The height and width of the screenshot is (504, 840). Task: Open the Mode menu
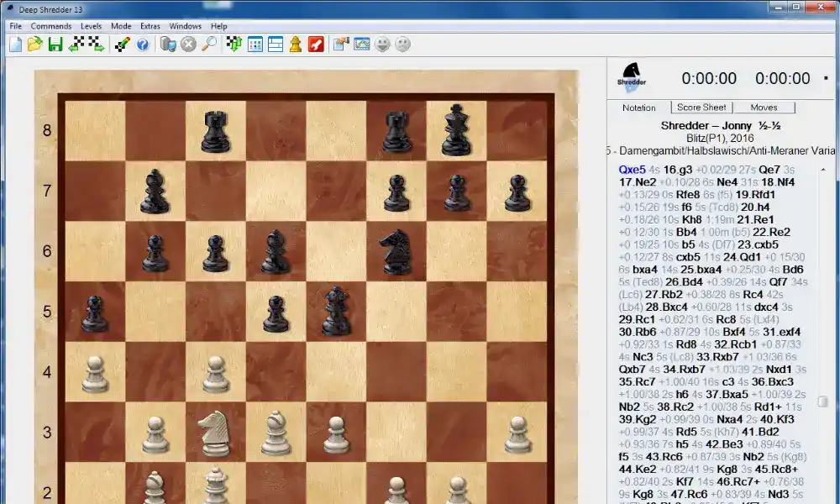pyautogui.click(x=121, y=25)
